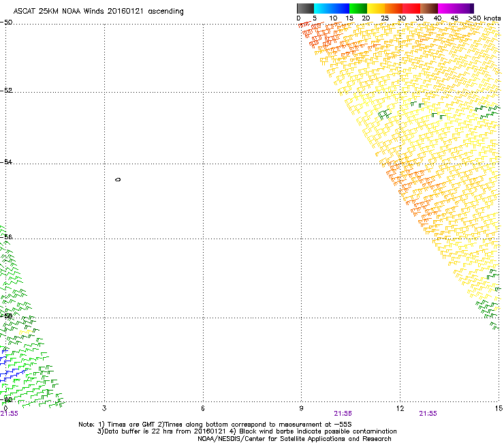
Task: Select the '10' legend scale label
Action: [333, 18]
